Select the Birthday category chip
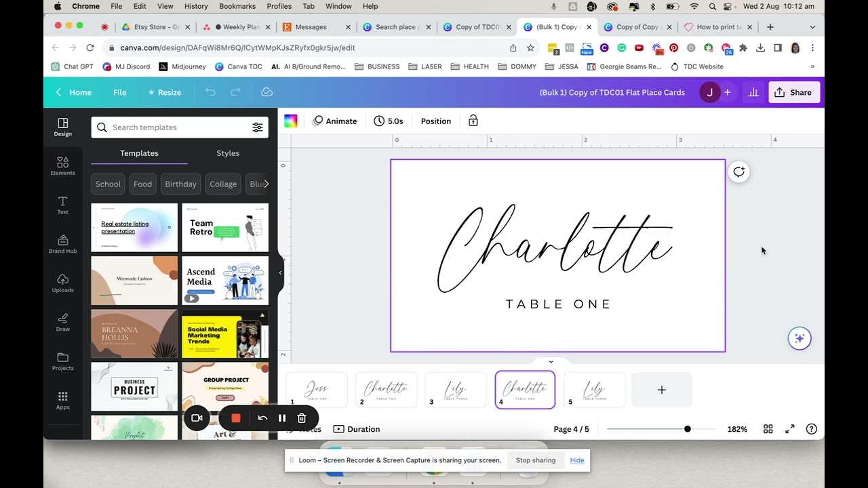Screen dimensions: 868x488 [x=180, y=184]
